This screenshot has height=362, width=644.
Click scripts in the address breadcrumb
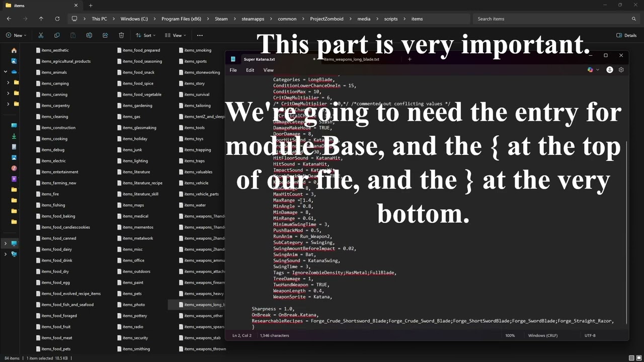pyautogui.click(x=391, y=19)
